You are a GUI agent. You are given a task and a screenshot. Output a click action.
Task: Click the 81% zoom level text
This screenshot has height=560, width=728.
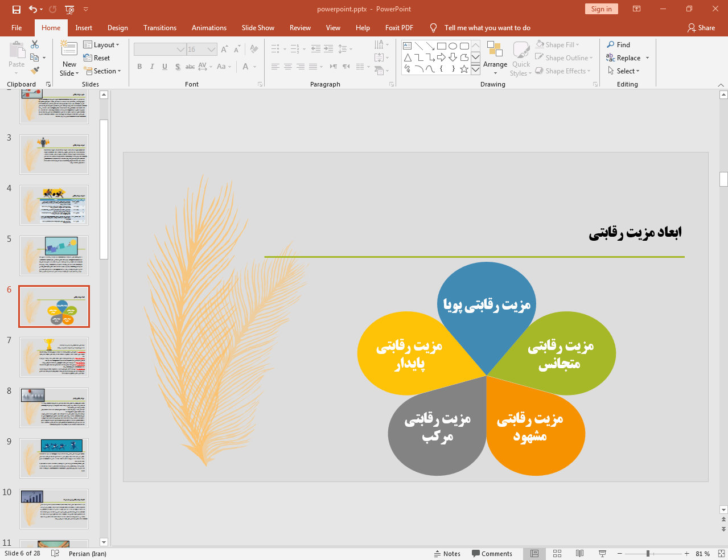(x=703, y=554)
